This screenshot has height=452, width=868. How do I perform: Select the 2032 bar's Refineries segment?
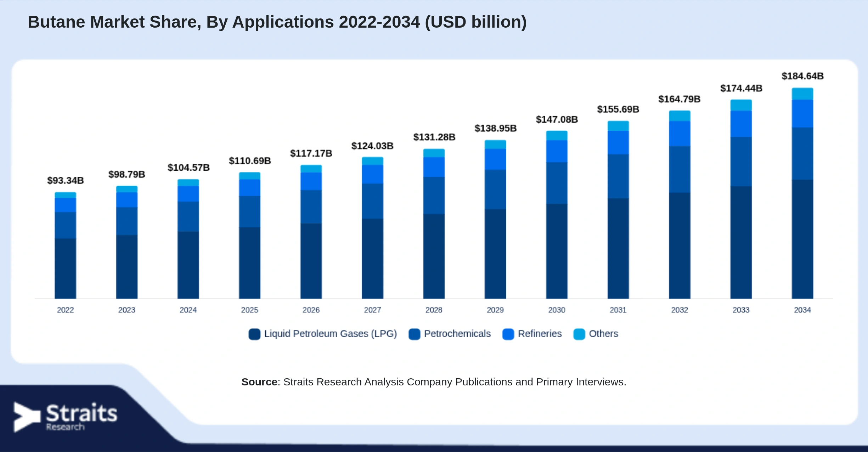(680, 134)
